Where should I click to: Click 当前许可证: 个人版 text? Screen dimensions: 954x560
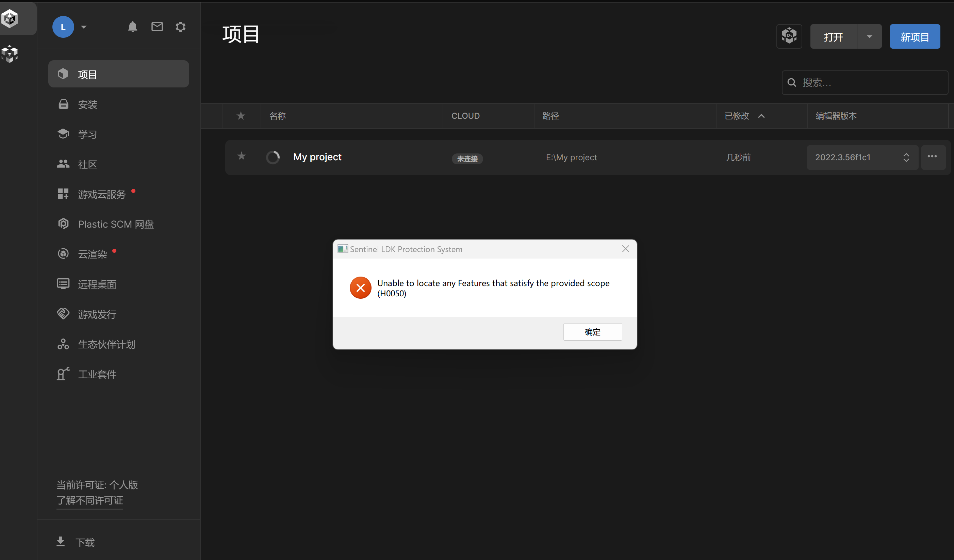tap(97, 485)
